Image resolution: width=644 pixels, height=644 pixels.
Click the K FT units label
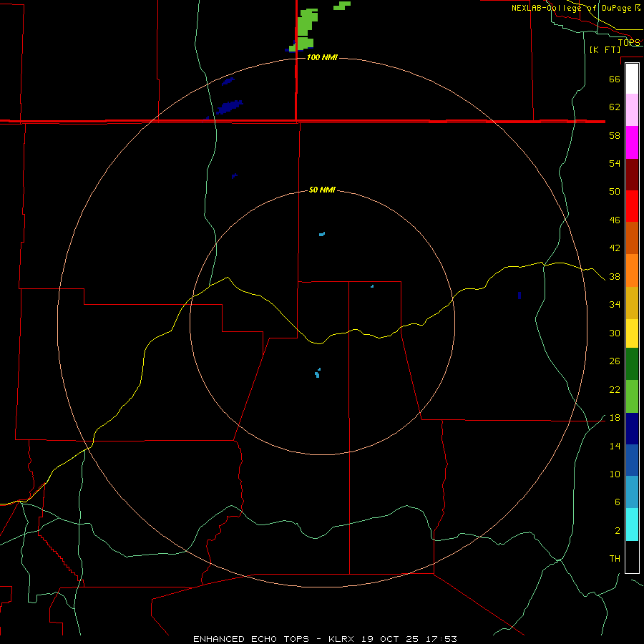605,49
